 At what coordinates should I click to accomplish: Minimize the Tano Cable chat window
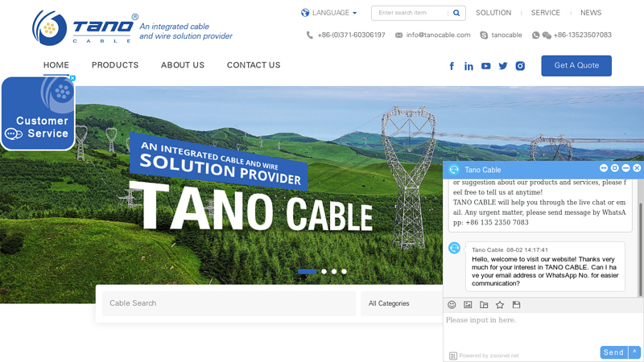[x=625, y=168]
